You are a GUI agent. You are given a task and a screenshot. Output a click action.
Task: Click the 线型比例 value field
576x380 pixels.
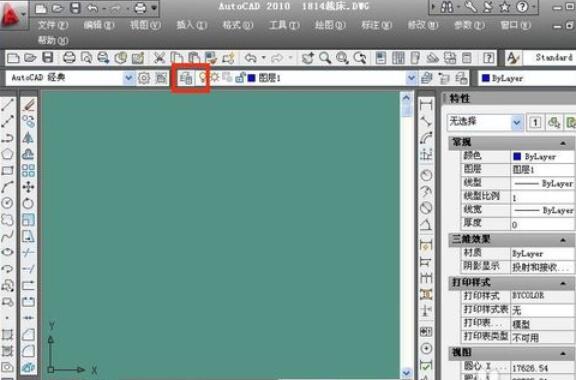543,197
